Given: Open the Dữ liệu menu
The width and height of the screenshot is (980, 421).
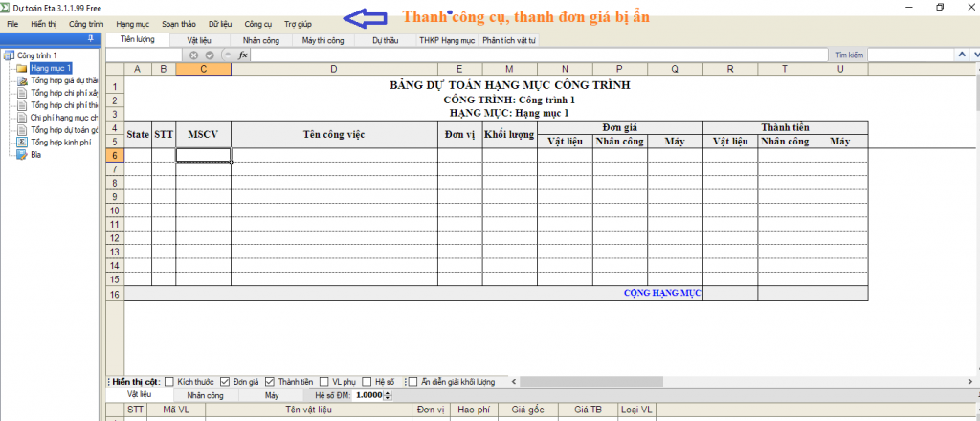Looking at the screenshot, I should 221,24.
